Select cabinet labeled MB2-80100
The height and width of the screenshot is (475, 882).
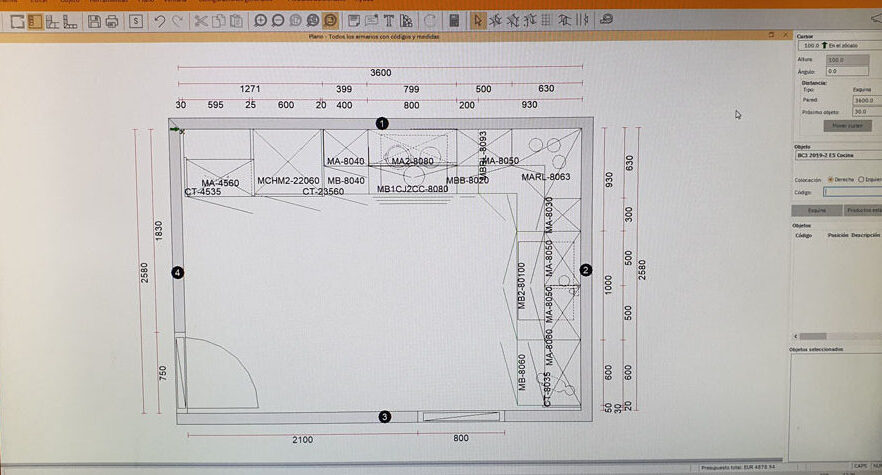pos(521,286)
